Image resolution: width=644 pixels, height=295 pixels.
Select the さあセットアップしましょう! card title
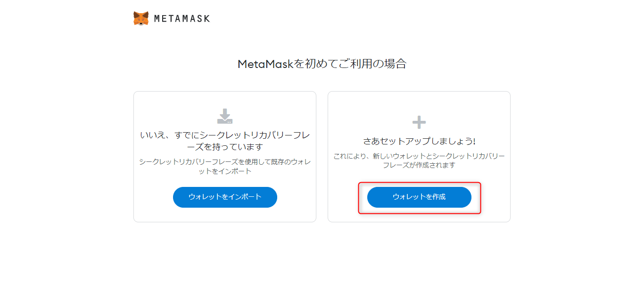[419, 141]
